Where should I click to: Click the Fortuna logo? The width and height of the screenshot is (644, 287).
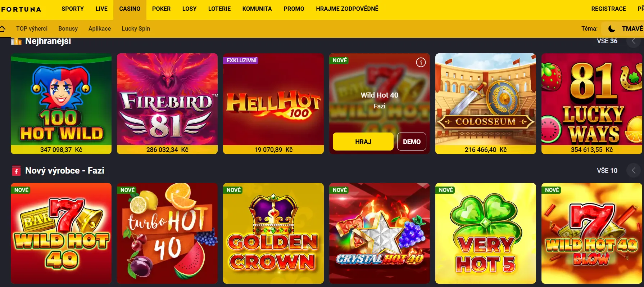21,9
